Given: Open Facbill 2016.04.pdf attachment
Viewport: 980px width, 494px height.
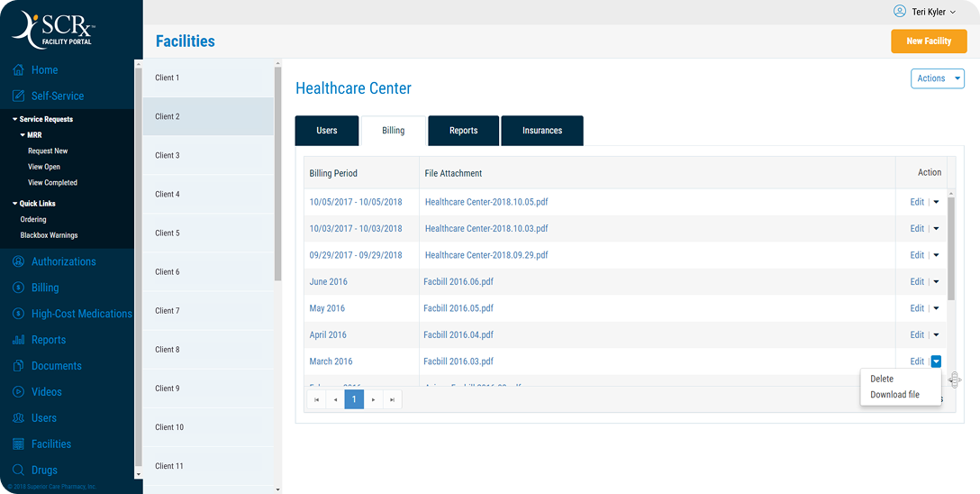Looking at the screenshot, I should (x=458, y=334).
